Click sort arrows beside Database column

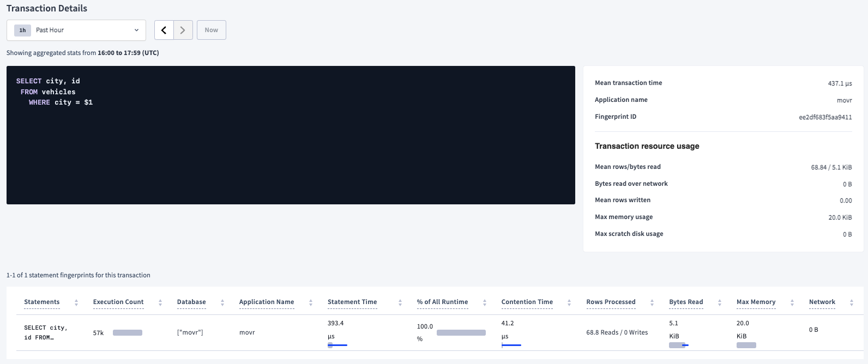(x=222, y=302)
